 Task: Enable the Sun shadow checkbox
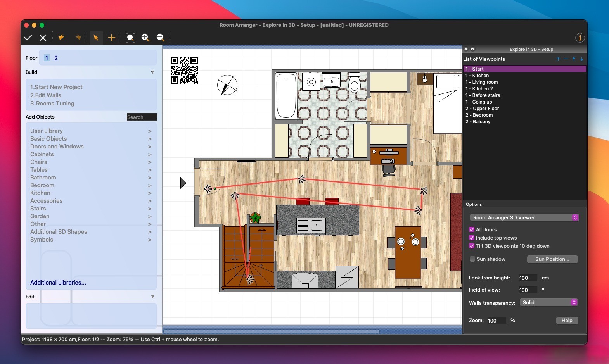pos(472,259)
